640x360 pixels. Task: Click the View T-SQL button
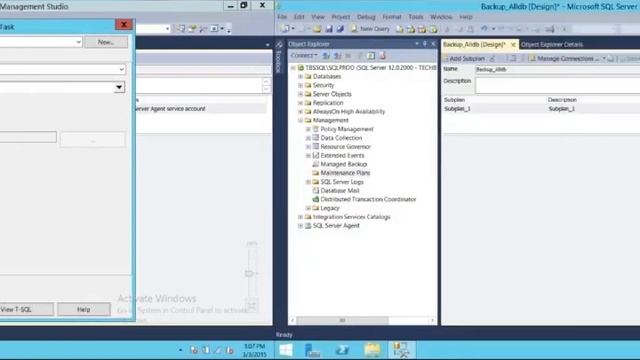(x=27, y=309)
